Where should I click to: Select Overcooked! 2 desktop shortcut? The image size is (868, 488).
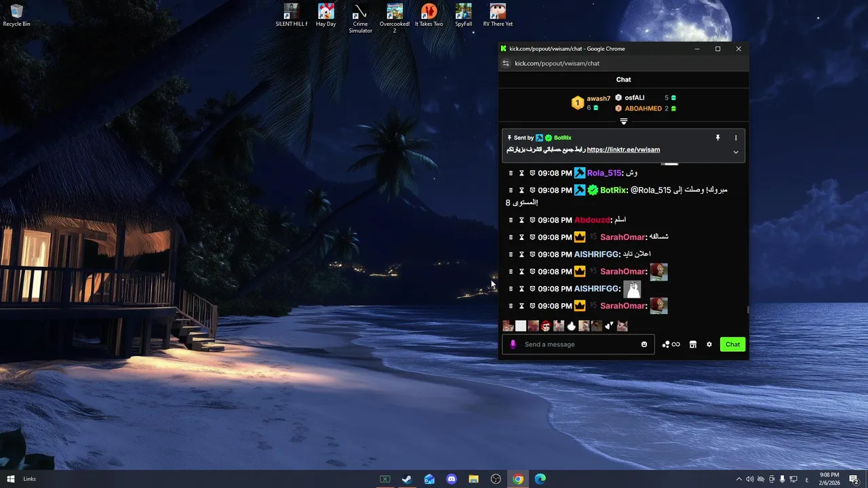[395, 18]
